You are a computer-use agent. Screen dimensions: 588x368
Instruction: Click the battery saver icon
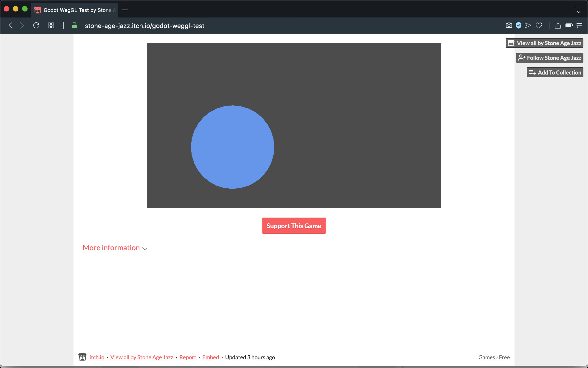click(569, 25)
